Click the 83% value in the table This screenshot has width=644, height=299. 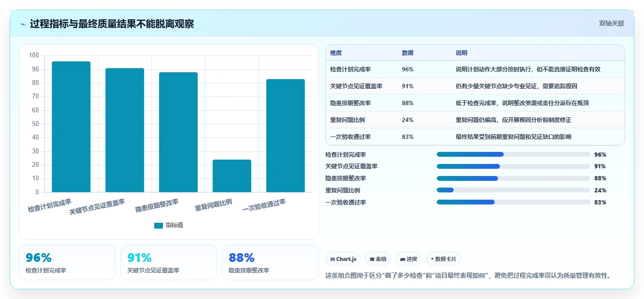[407, 137]
